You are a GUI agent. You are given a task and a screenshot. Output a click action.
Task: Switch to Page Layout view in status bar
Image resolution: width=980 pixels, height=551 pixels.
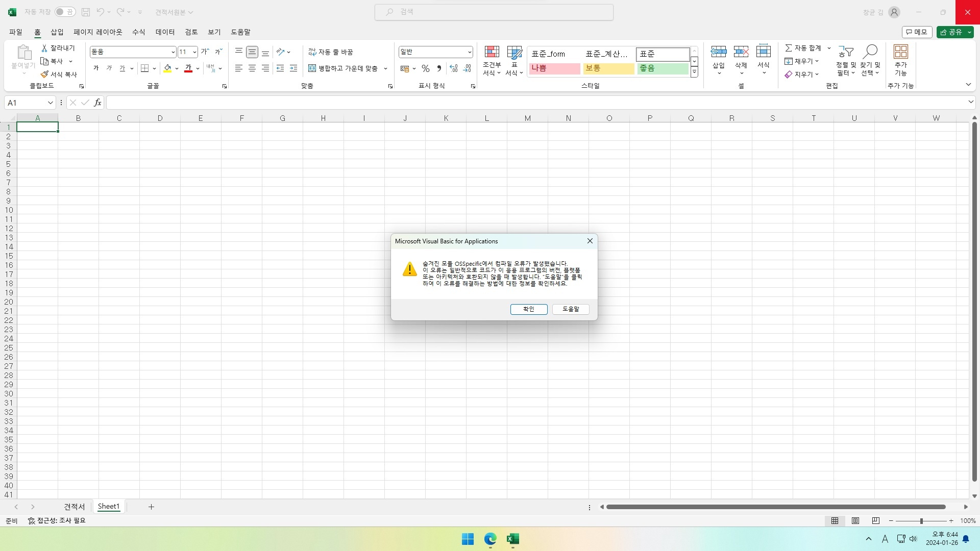(855, 521)
